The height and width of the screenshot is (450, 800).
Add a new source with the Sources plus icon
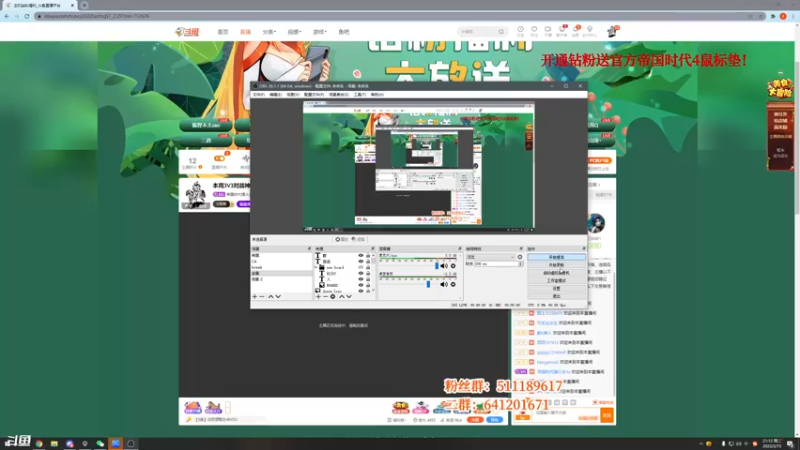click(318, 296)
